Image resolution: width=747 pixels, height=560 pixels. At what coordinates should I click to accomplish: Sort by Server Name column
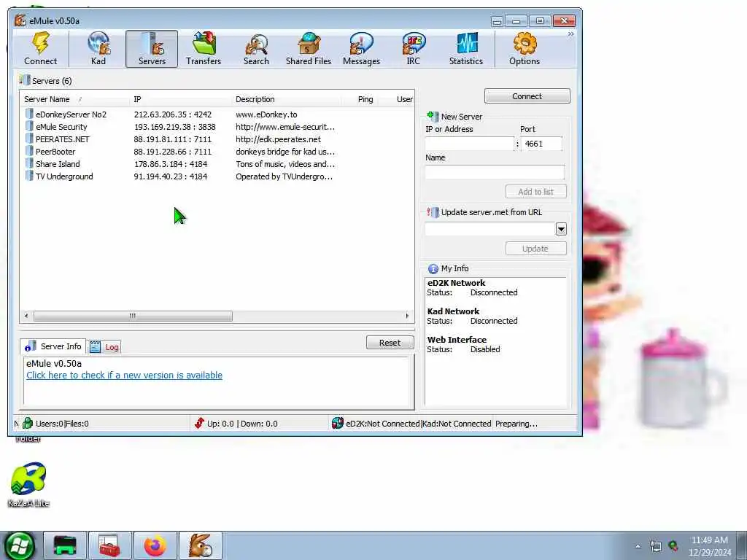click(x=76, y=99)
